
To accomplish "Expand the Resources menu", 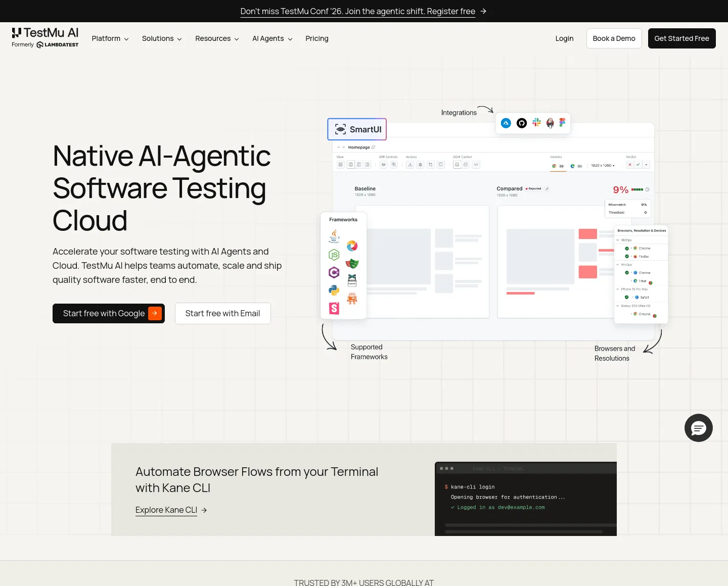I will [217, 38].
